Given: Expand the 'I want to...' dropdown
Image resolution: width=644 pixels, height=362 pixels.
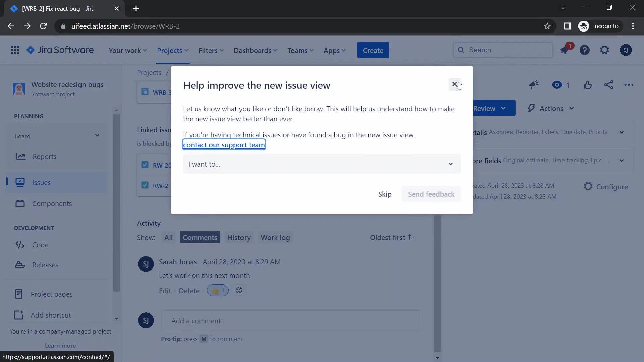Looking at the screenshot, I should tap(451, 164).
